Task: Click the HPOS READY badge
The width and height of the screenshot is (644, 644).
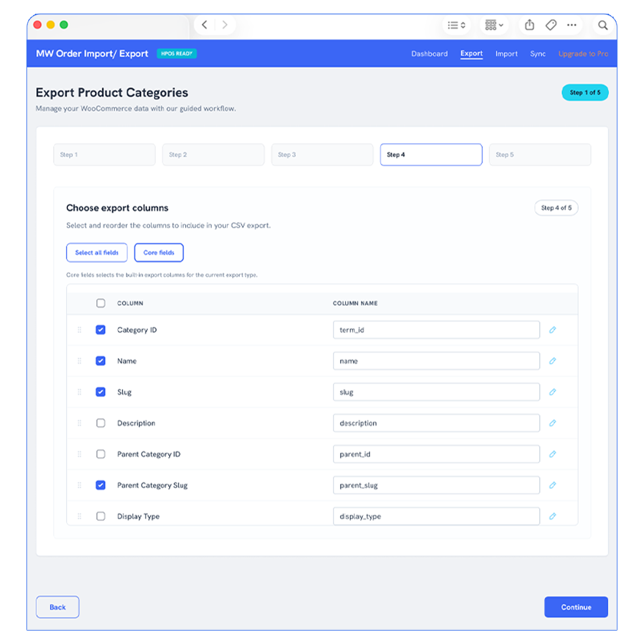Action: click(x=177, y=53)
